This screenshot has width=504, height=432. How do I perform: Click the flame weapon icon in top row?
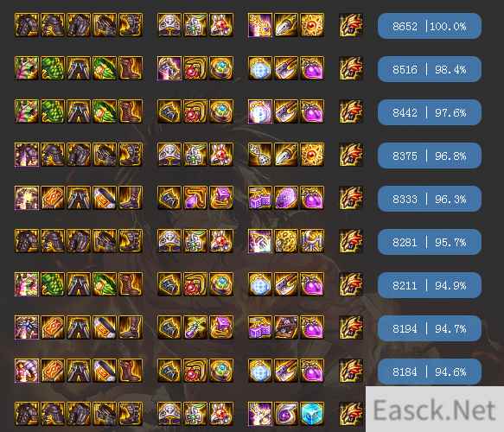pyautogui.click(x=351, y=25)
